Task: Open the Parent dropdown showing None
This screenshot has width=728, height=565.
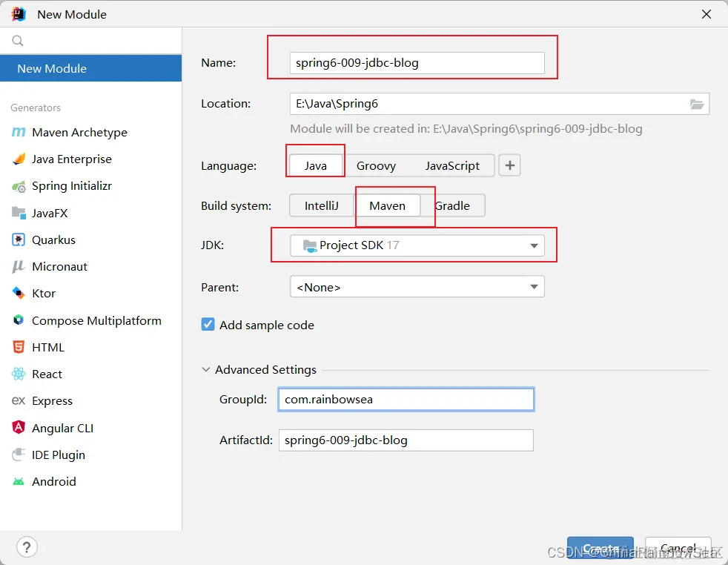Action: click(417, 287)
